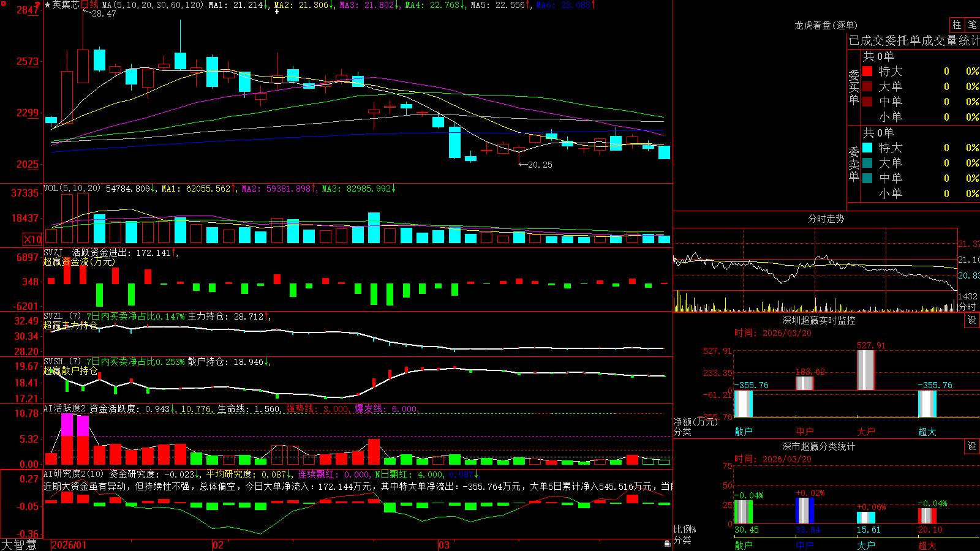Open VOL(5,10,20) indicator label

pyautogui.click(x=72, y=189)
